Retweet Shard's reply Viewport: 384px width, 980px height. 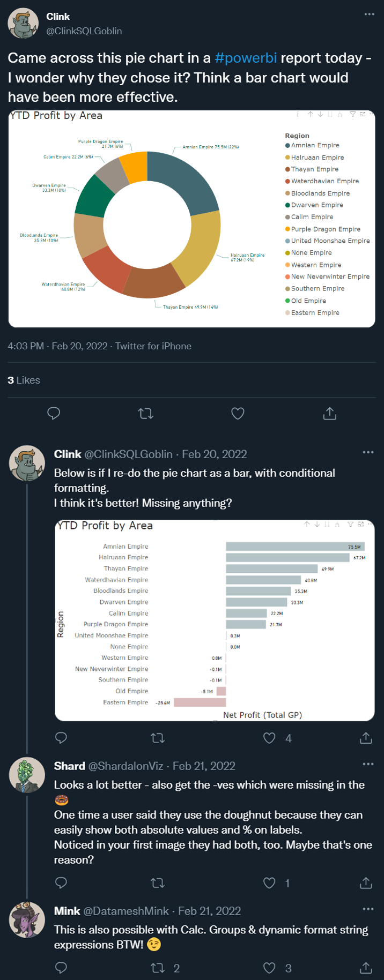pos(158,882)
